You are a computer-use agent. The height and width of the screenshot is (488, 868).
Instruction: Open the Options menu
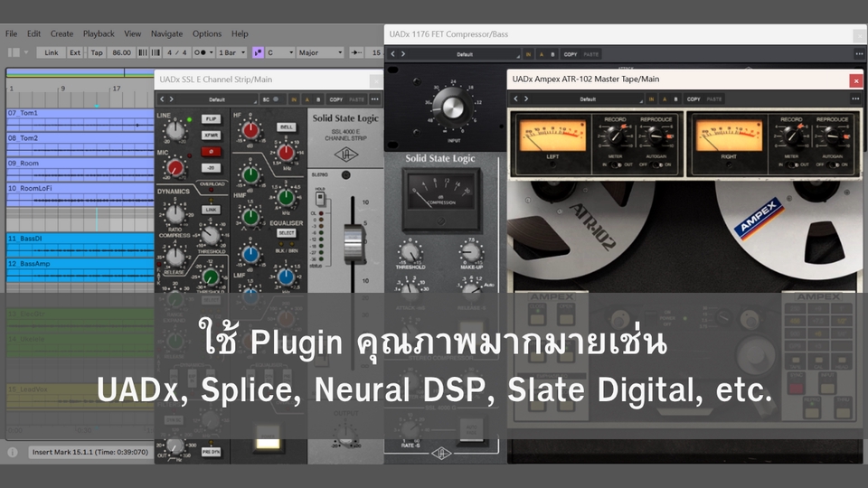[x=206, y=33]
